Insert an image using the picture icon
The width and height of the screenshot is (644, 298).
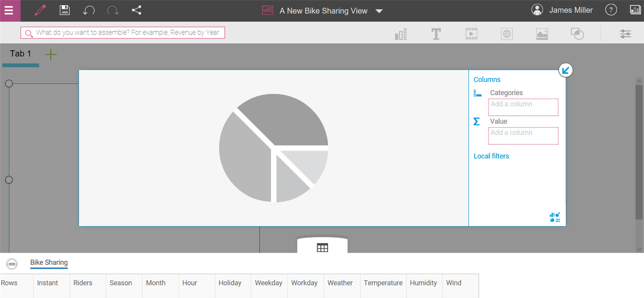click(x=542, y=34)
